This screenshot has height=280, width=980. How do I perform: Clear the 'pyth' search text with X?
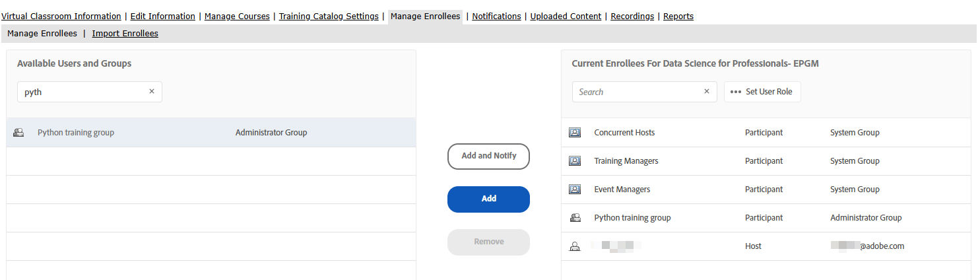click(x=152, y=92)
